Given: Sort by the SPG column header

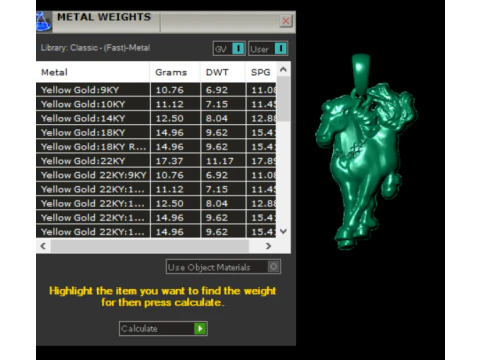Looking at the screenshot, I should [261, 72].
